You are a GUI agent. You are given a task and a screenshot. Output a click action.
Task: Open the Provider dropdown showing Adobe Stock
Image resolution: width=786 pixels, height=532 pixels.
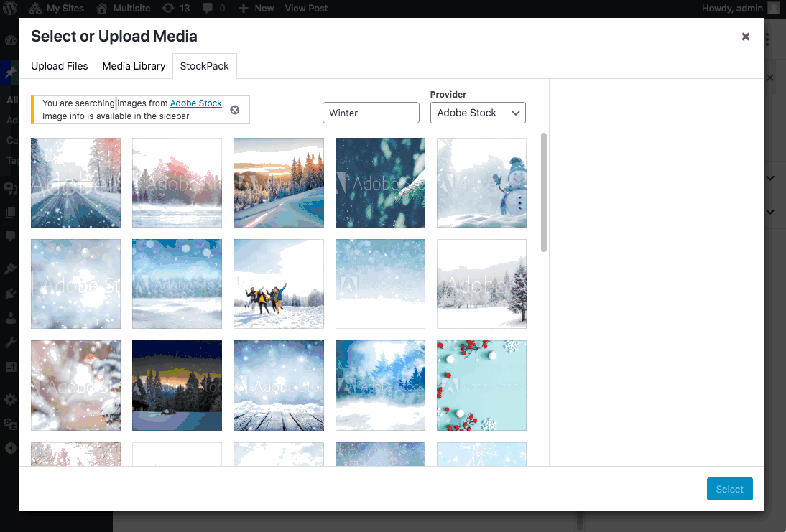pos(478,113)
